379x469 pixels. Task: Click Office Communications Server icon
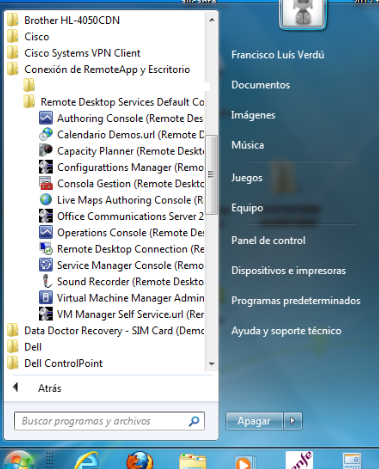pos(46,216)
